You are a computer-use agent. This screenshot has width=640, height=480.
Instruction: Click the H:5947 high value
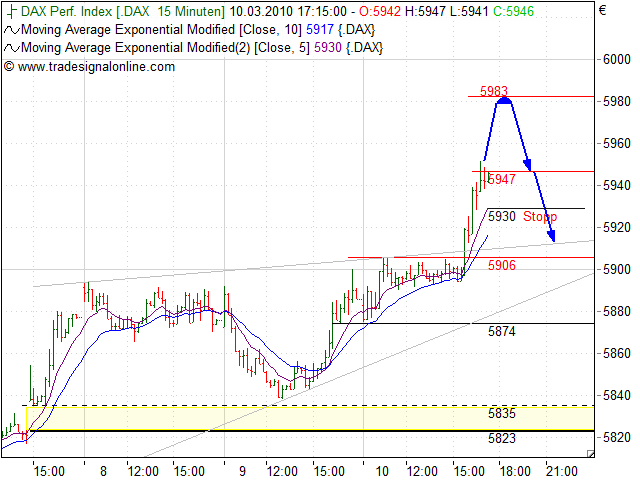425,11
